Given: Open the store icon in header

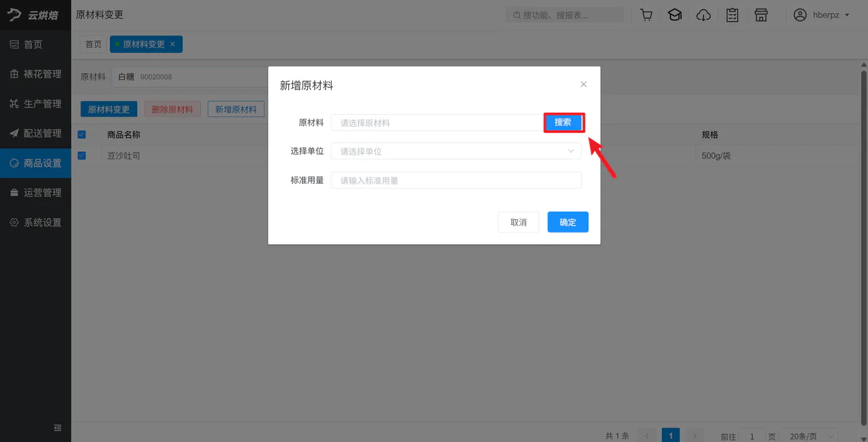Looking at the screenshot, I should point(761,15).
